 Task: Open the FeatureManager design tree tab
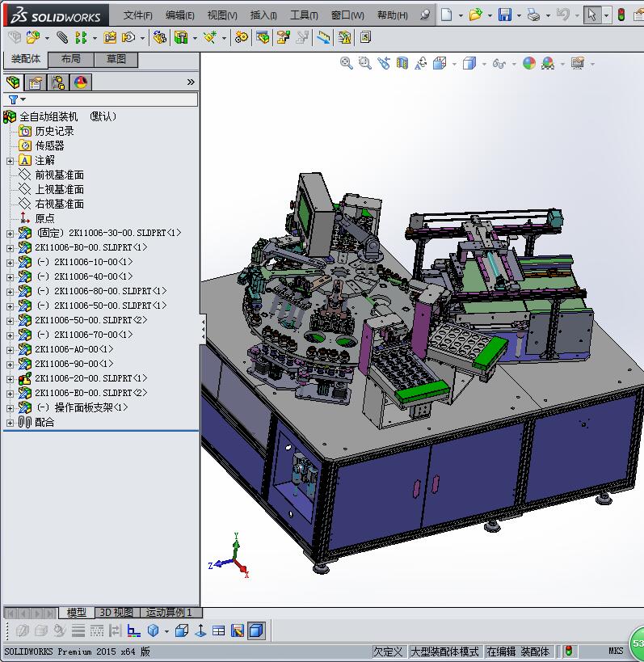(13, 82)
